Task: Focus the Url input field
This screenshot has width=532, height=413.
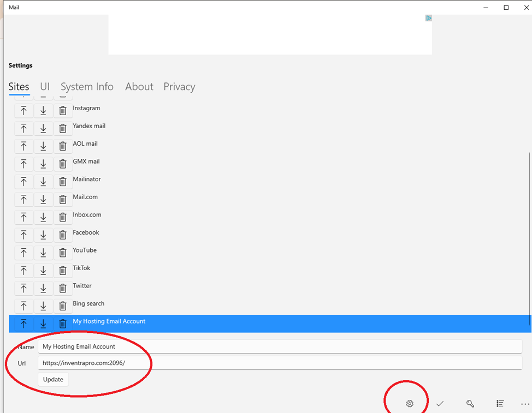Action: pos(280,363)
